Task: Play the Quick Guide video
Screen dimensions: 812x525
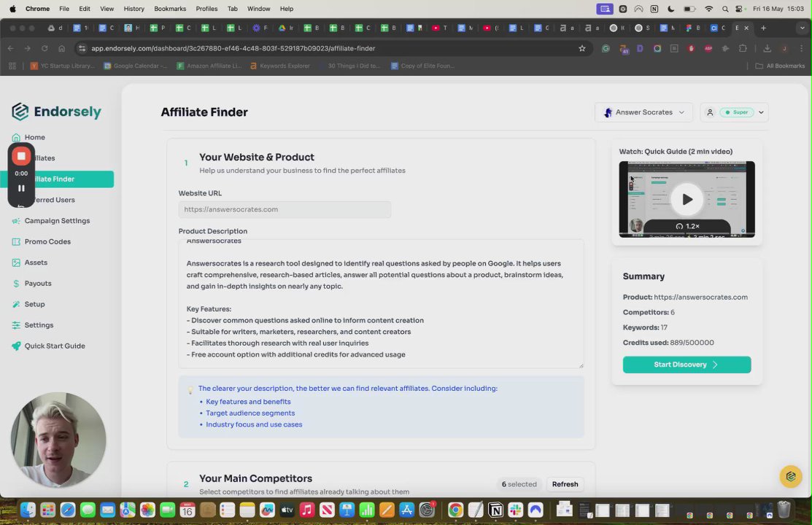Action: point(687,199)
